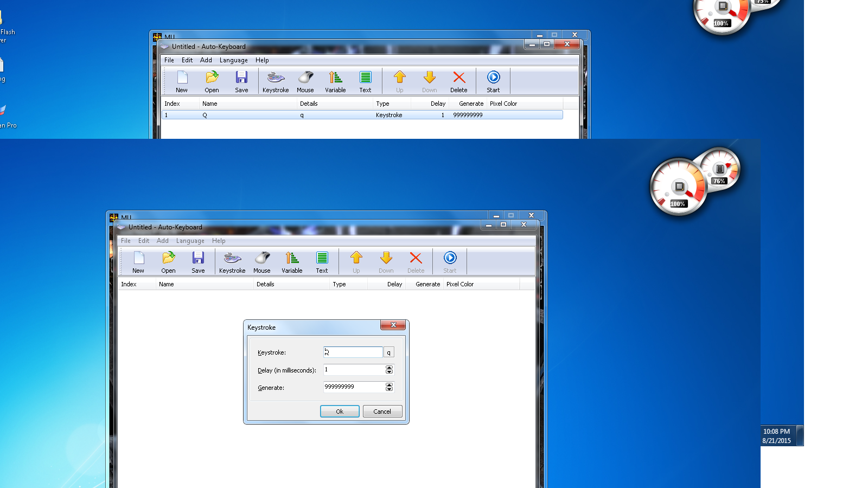Adjust the Delay spinner arrows
The width and height of the screenshot is (868, 488).
(x=389, y=370)
